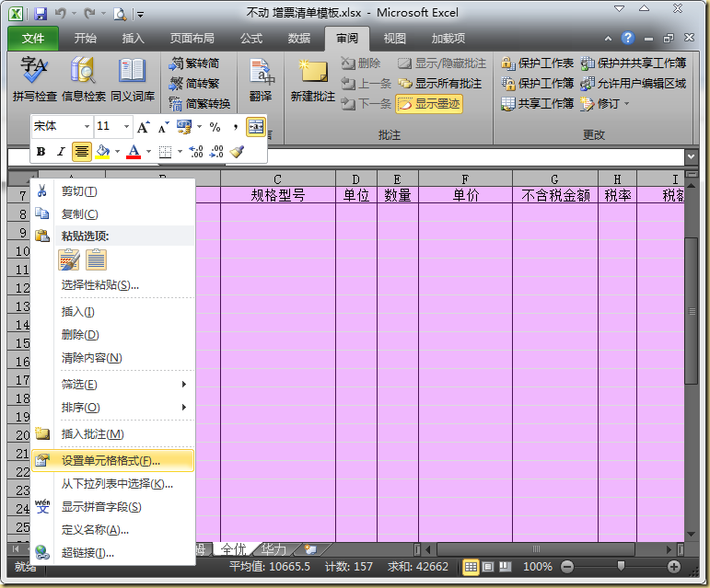Click 共享工作簿 share workbook
This screenshot has width=710, height=588.
(x=537, y=104)
